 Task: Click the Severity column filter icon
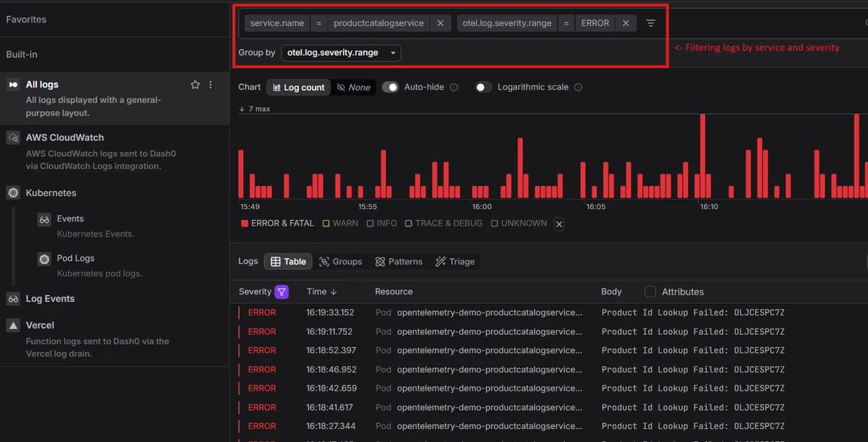click(282, 292)
